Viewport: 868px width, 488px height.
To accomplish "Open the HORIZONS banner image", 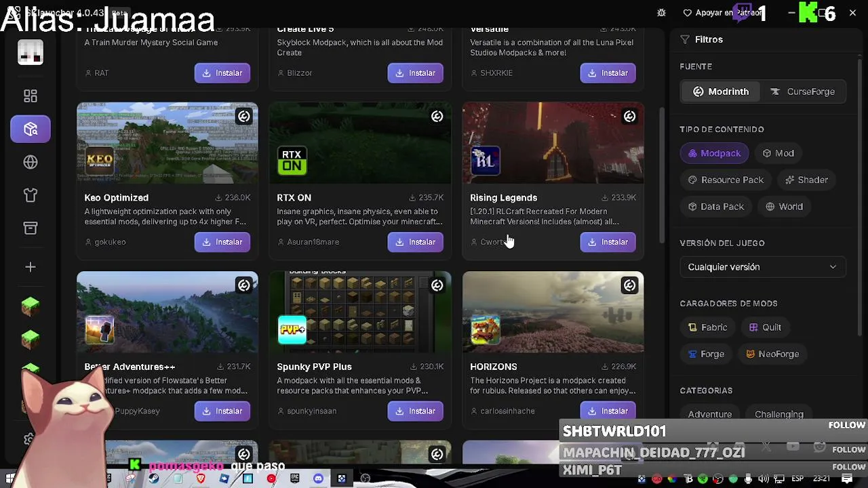I will point(553,312).
